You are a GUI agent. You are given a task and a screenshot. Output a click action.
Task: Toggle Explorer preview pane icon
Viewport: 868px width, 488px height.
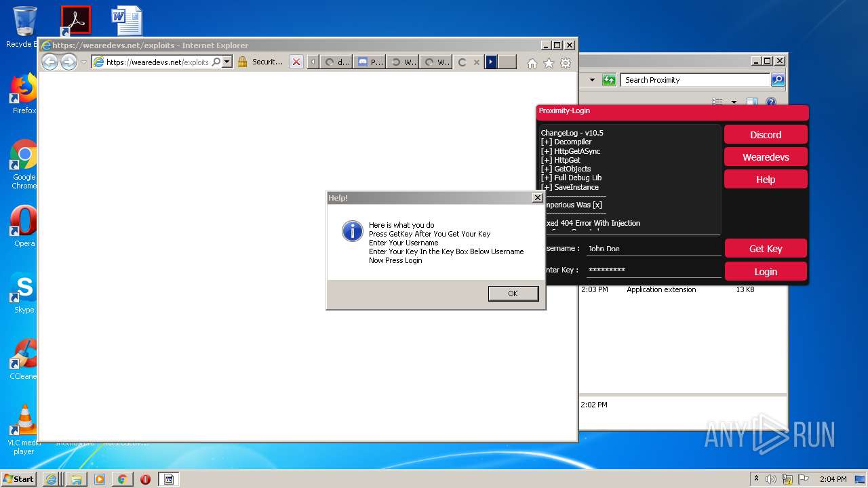[x=751, y=102]
